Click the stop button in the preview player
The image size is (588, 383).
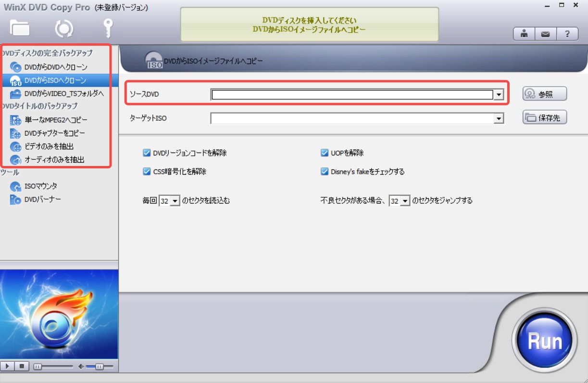tap(22, 367)
